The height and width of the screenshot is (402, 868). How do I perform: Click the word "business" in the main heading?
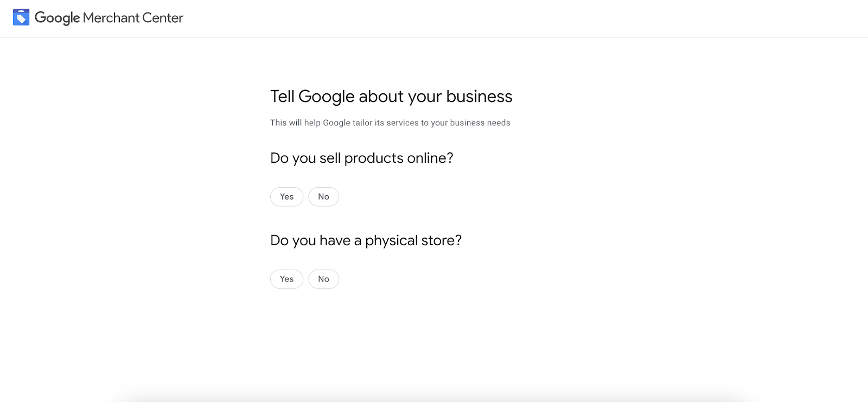[x=479, y=97]
